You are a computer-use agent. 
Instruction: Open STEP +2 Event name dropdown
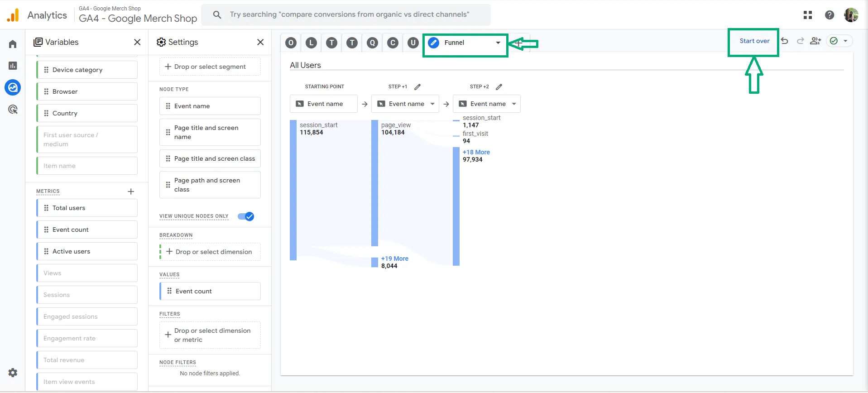[x=487, y=104]
